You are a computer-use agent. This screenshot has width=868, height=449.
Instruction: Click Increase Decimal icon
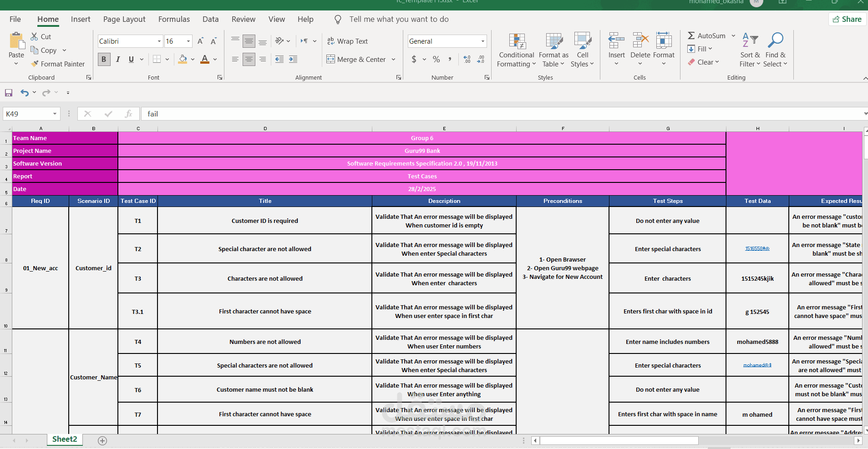(467, 59)
